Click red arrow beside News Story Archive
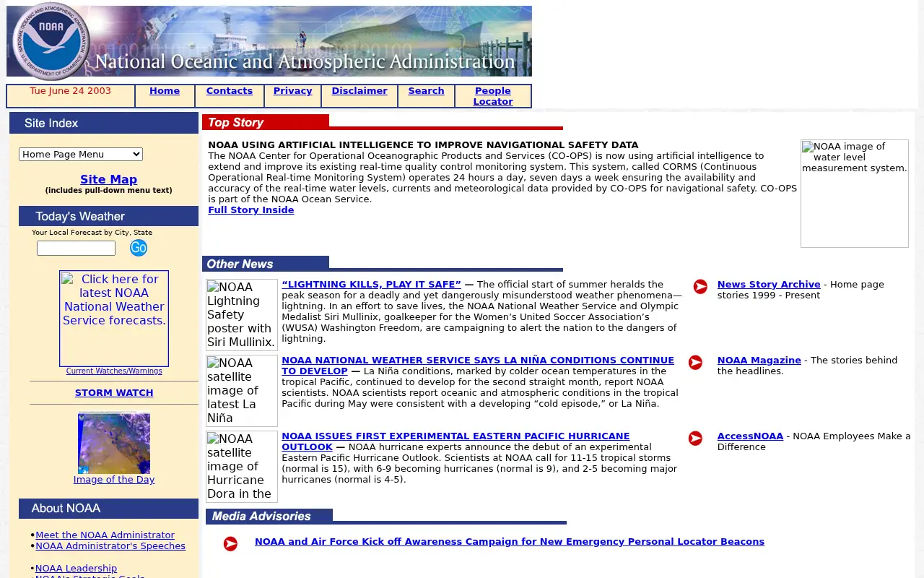This screenshot has width=924, height=578. pyautogui.click(x=700, y=287)
